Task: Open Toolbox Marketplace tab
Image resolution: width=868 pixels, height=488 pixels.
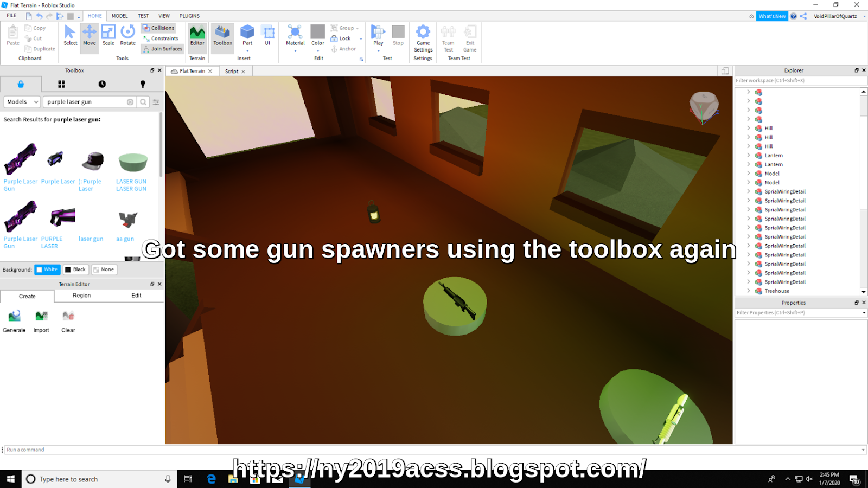Action: (x=21, y=84)
